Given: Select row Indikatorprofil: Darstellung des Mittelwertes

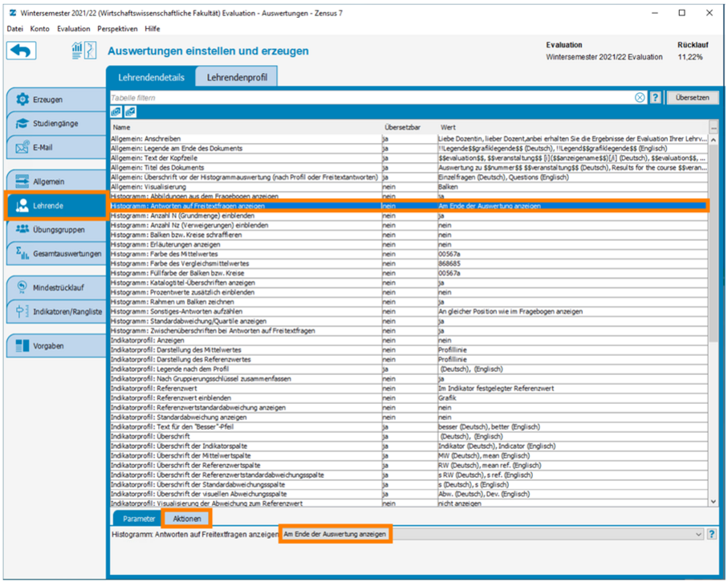Looking at the screenshot, I should (409, 350).
